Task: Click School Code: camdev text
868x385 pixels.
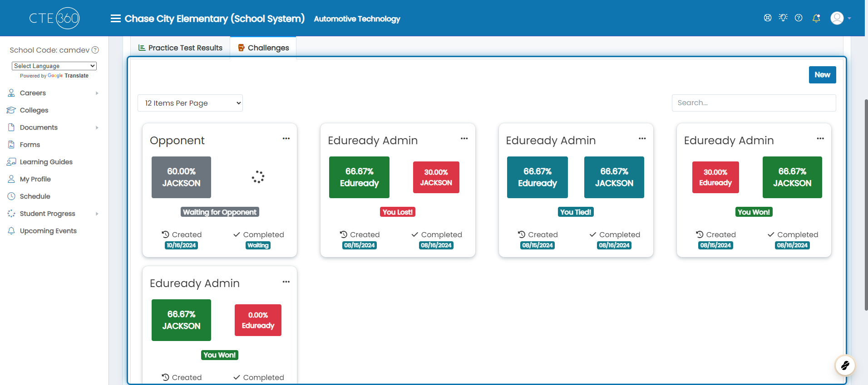Action: click(x=49, y=50)
